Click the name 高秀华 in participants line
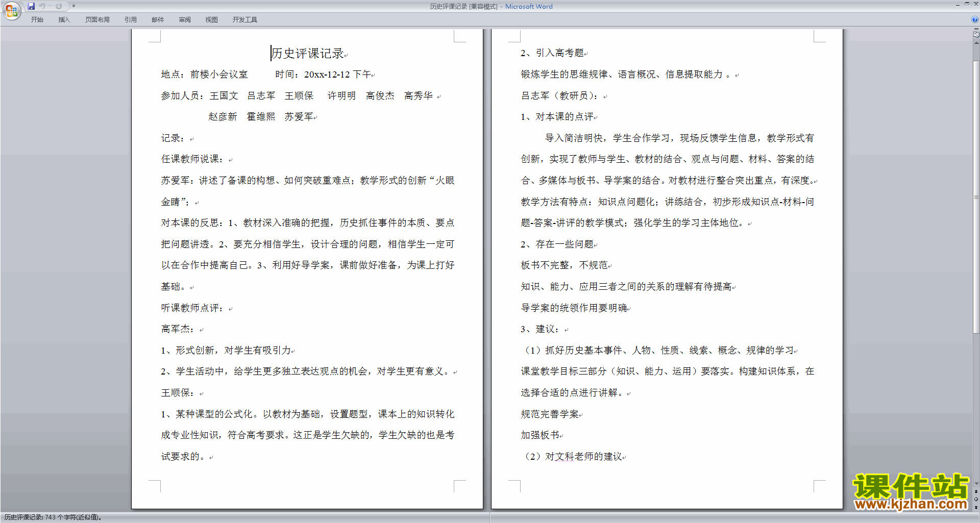The height and width of the screenshot is (523, 980). 419,96
